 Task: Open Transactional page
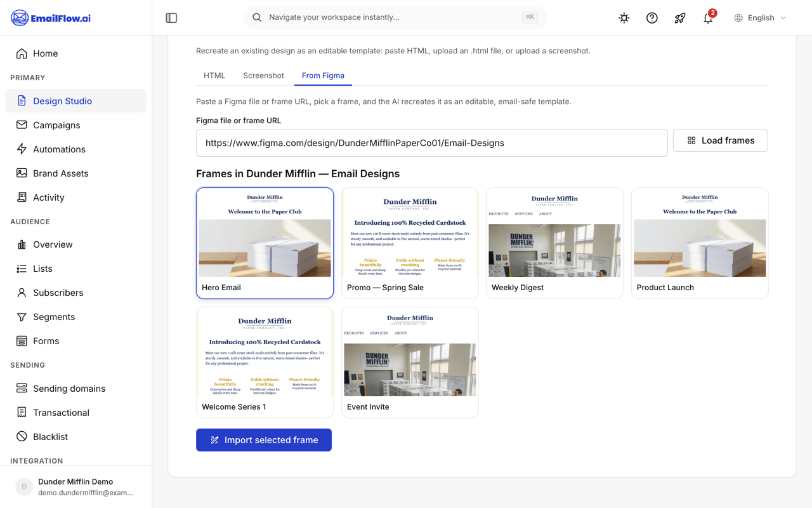tap(76, 413)
